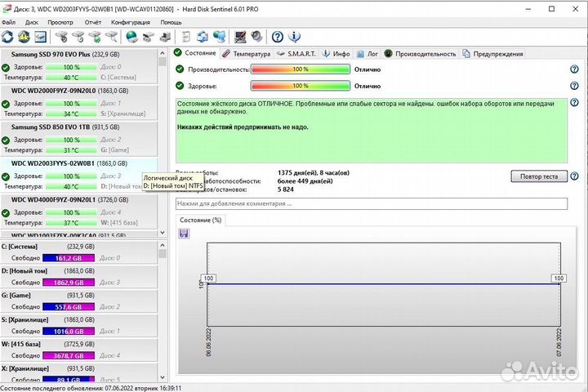The height and width of the screenshot is (392, 588).
Task: Click the refresh disk status toolbar icon
Action: [x=7, y=37]
